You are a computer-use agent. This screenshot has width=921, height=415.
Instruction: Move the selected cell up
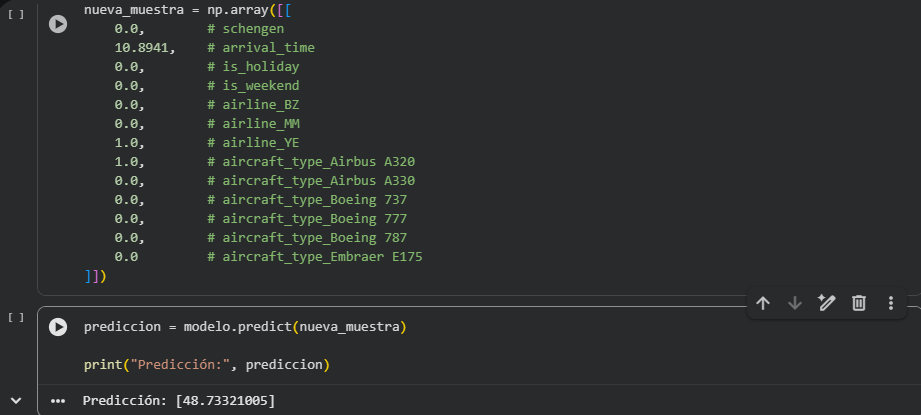coord(763,303)
